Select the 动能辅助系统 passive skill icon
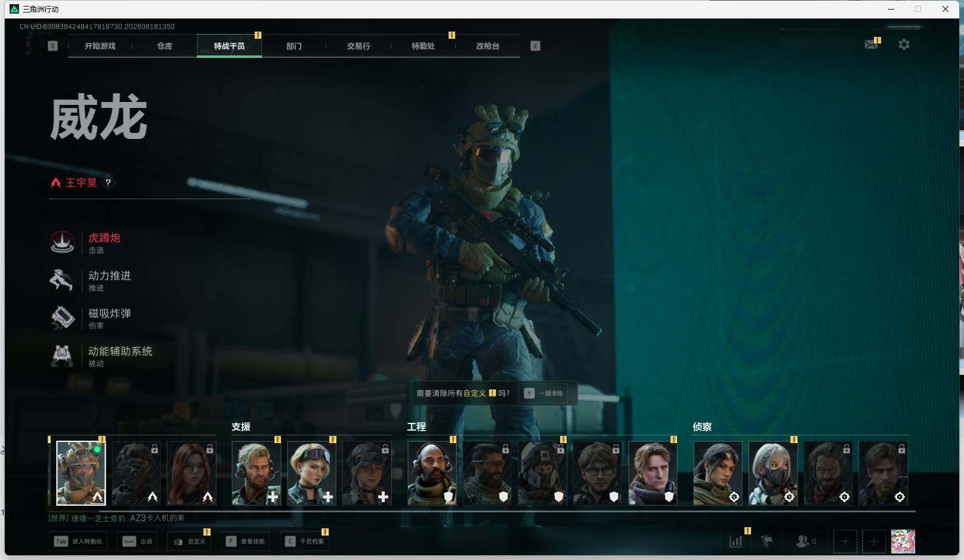This screenshot has width=964, height=560. point(62,355)
